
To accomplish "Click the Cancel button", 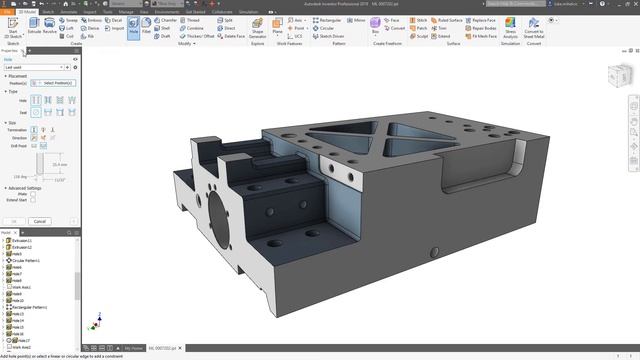I will 40,221.
